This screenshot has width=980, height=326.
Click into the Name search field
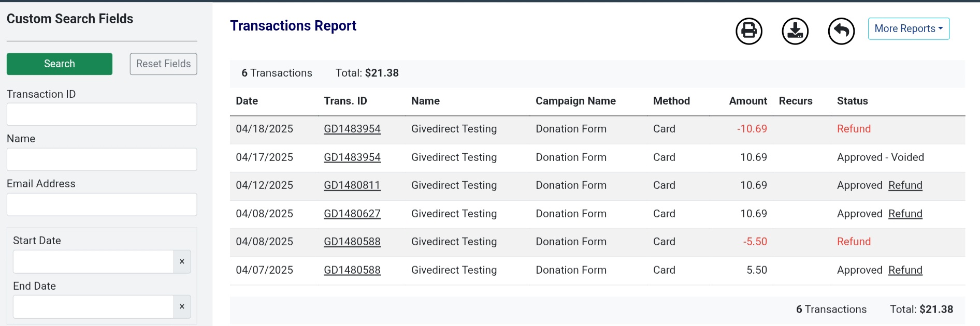(102, 159)
